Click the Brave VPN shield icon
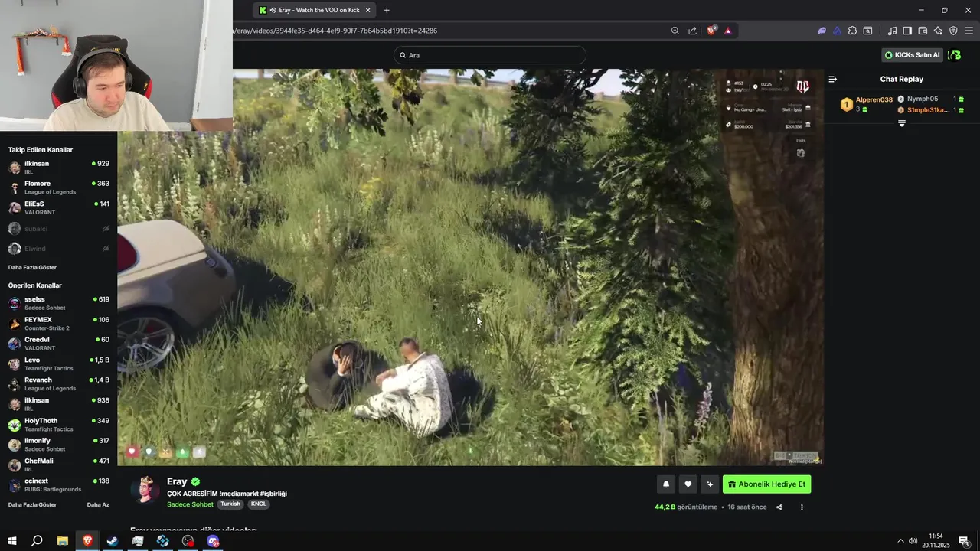 [953, 31]
